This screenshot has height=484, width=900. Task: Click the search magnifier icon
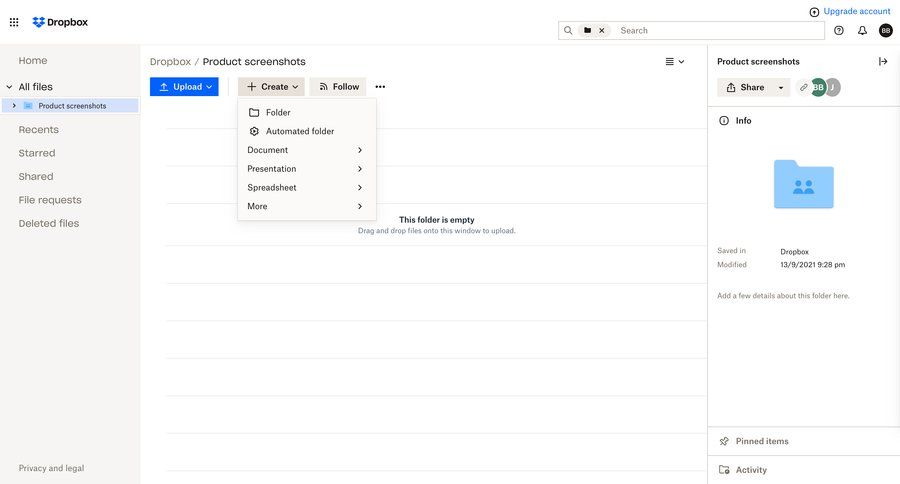[x=568, y=30]
